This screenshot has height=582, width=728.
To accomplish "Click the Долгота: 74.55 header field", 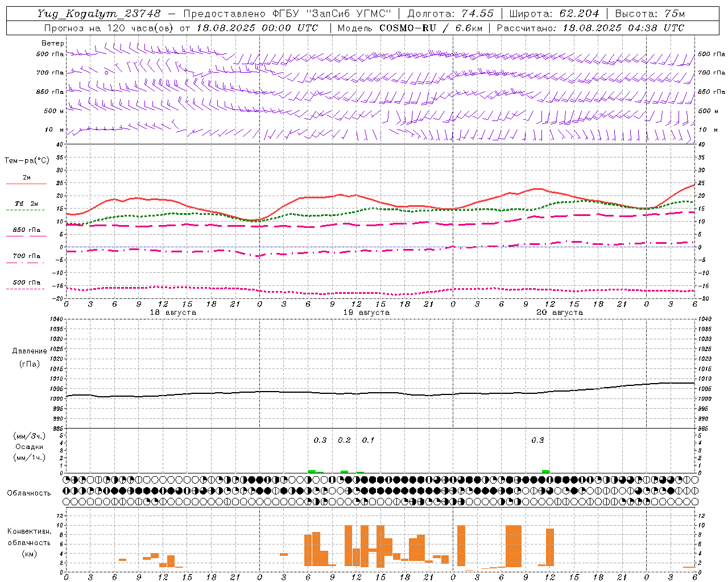I will coord(450,14).
